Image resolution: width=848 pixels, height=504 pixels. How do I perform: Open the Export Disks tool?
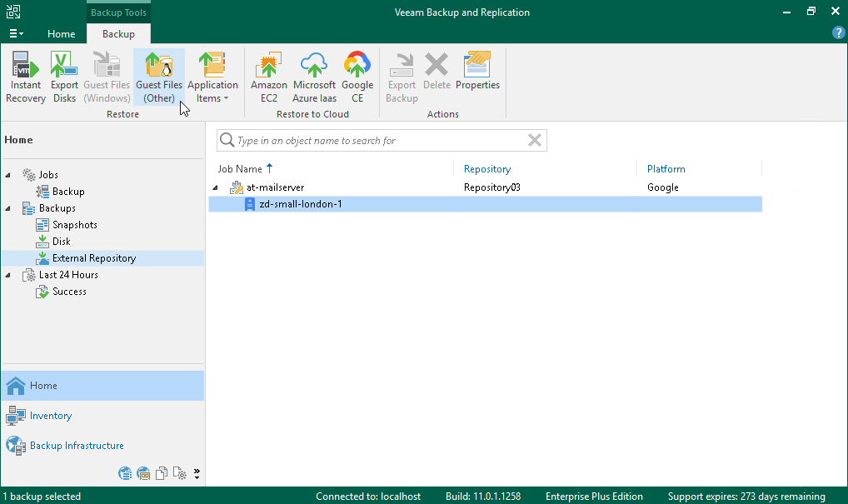(x=64, y=77)
